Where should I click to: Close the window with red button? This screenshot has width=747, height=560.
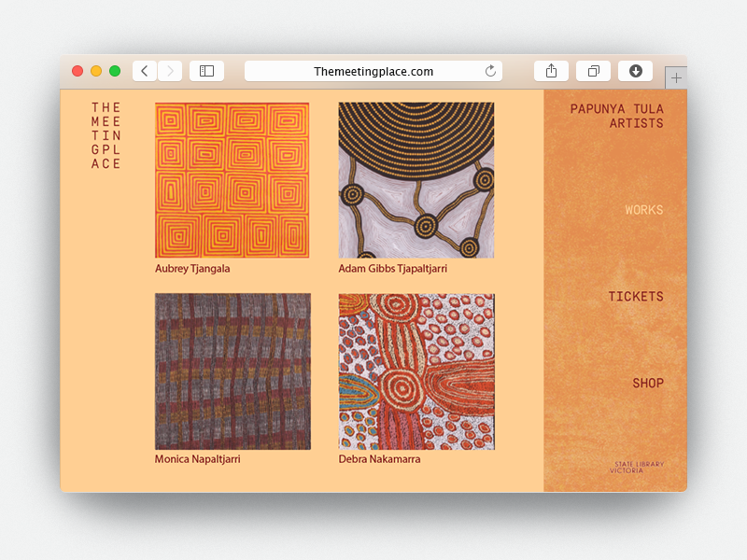tap(78, 71)
